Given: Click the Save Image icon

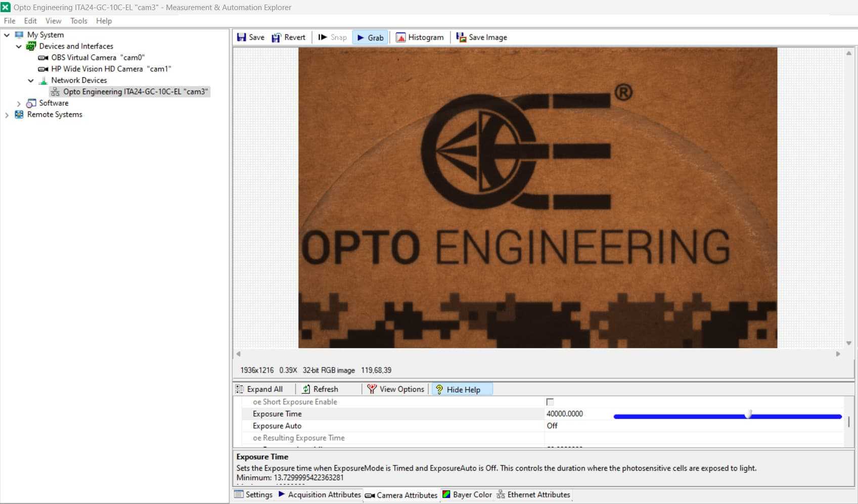Looking at the screenshot, I should [x=461, y=37].
